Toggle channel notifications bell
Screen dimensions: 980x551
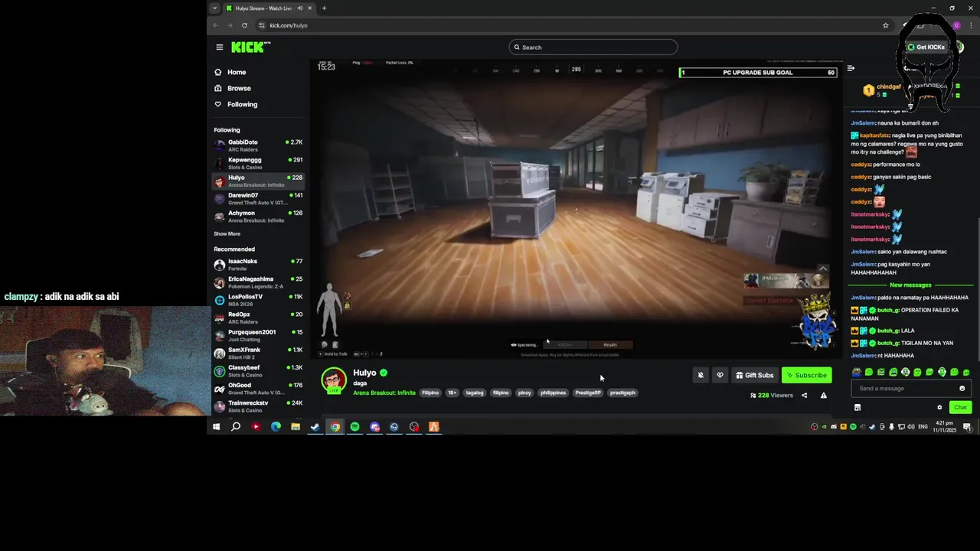point(701,375)
